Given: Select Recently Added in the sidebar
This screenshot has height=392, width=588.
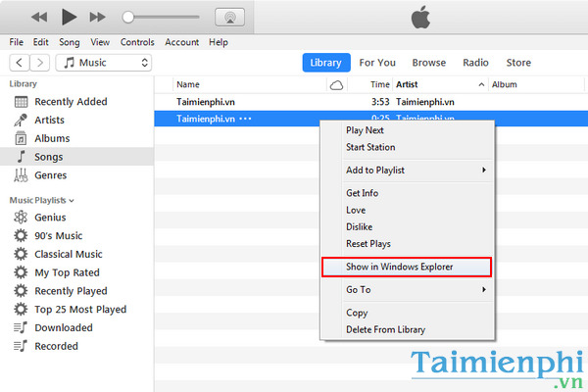Looking at the screenshot, I should (76, 102).
